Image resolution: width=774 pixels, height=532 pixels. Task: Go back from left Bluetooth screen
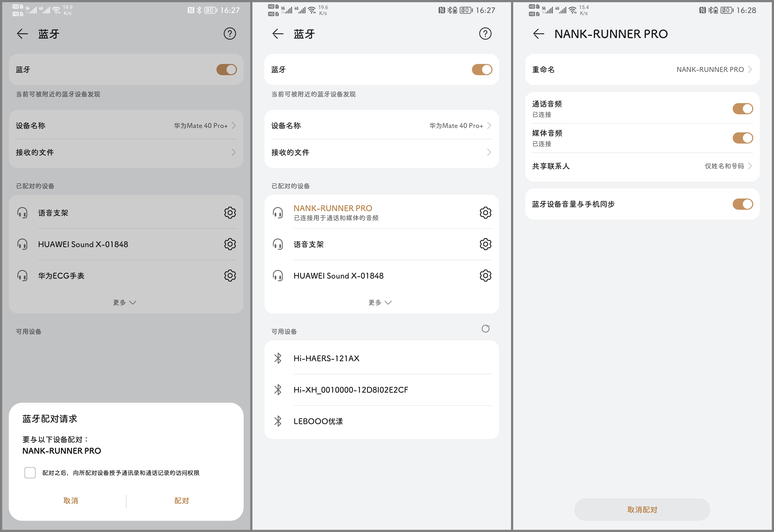(22, 34)
